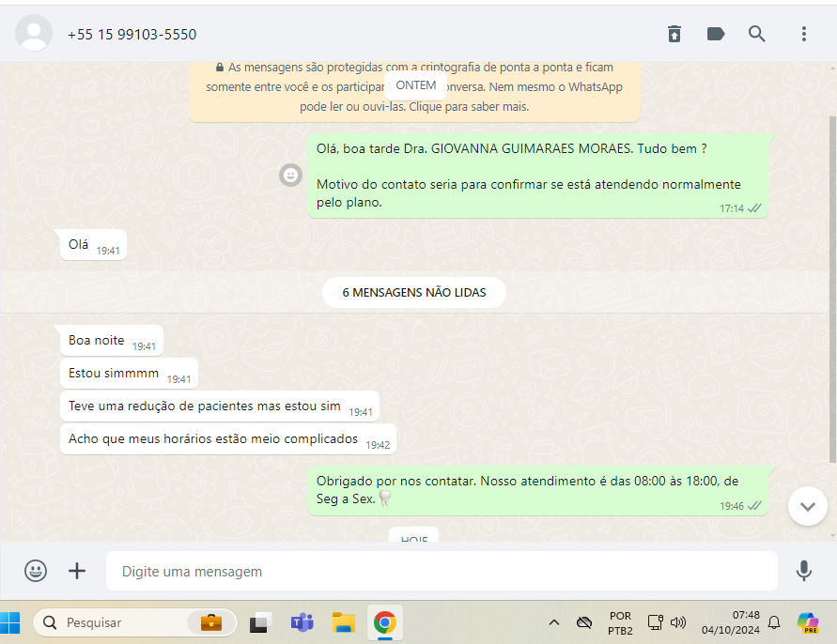Click the label tag icon in header
Image resolution: width=837 pixels, height=644 pixels.
point(715,34)
